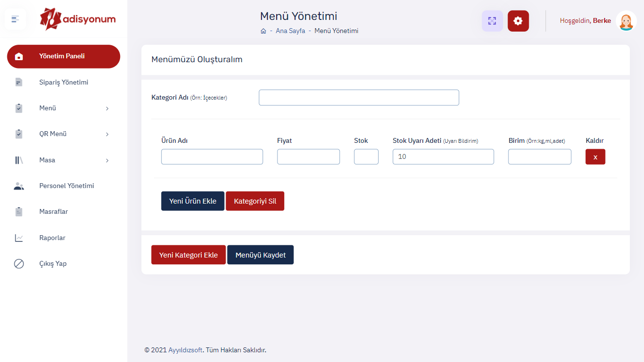This screenshot has width=644, height=362.
Task: Select Masraflar in the sidebar
Action: pyautogui.click(x=53, y=212)
